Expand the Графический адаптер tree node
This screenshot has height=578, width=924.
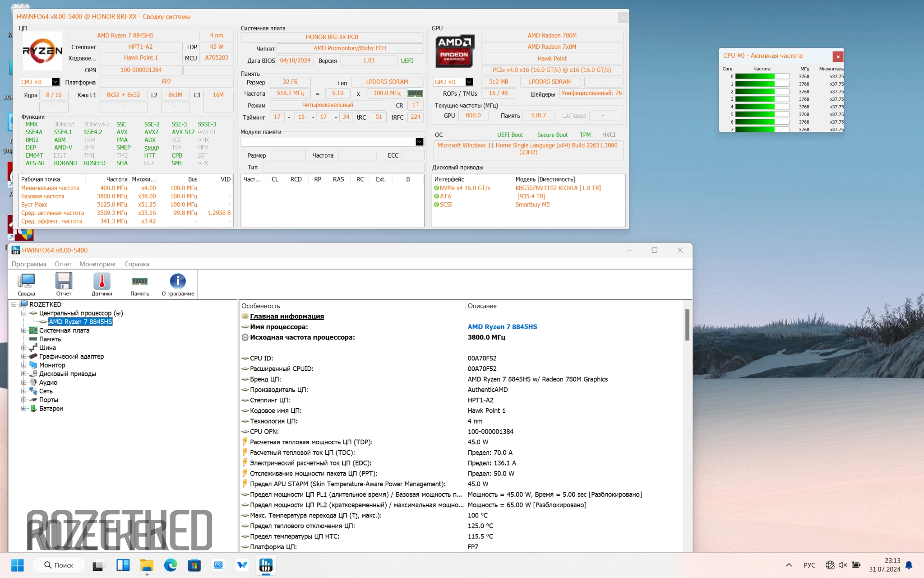pos(23,357)
